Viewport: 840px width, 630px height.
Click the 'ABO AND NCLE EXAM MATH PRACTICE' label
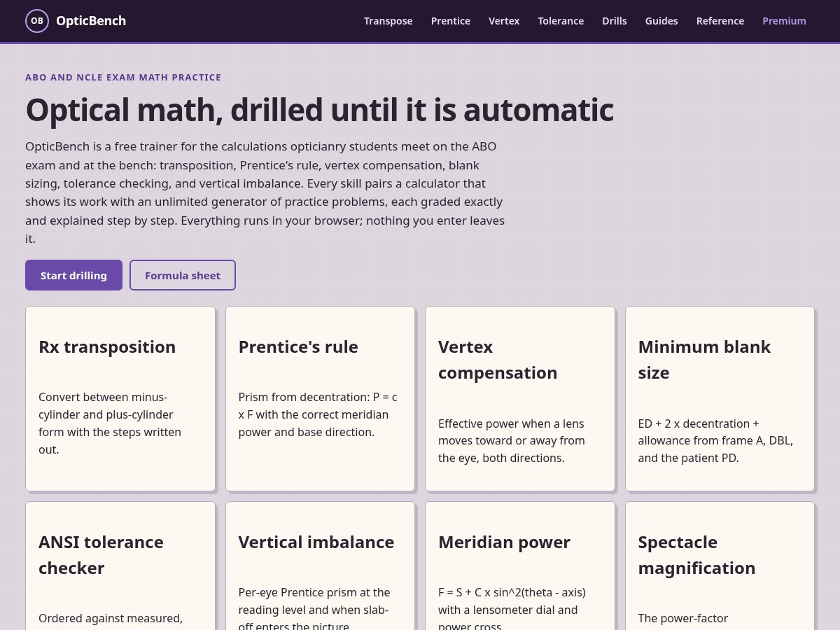point(123,78)
